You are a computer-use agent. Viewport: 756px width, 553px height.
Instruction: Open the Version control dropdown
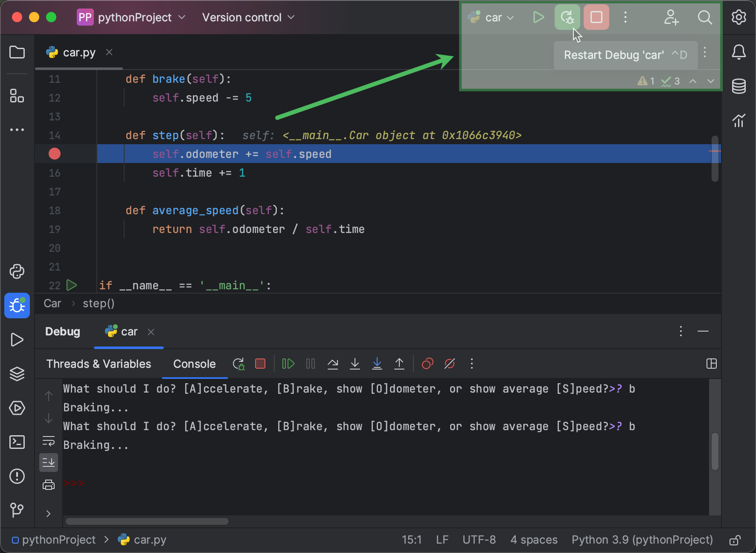point(248,17)
